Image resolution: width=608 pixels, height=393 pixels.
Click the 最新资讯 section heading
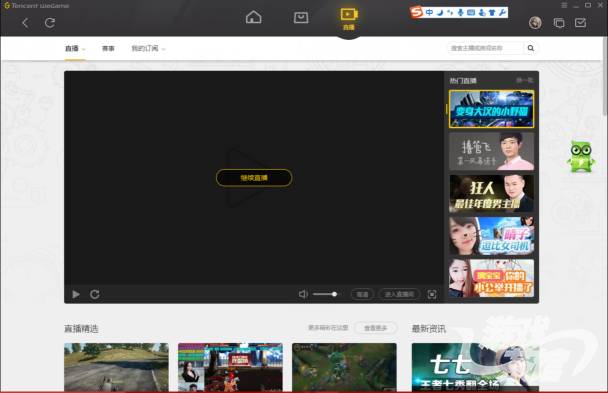point(429,329)
